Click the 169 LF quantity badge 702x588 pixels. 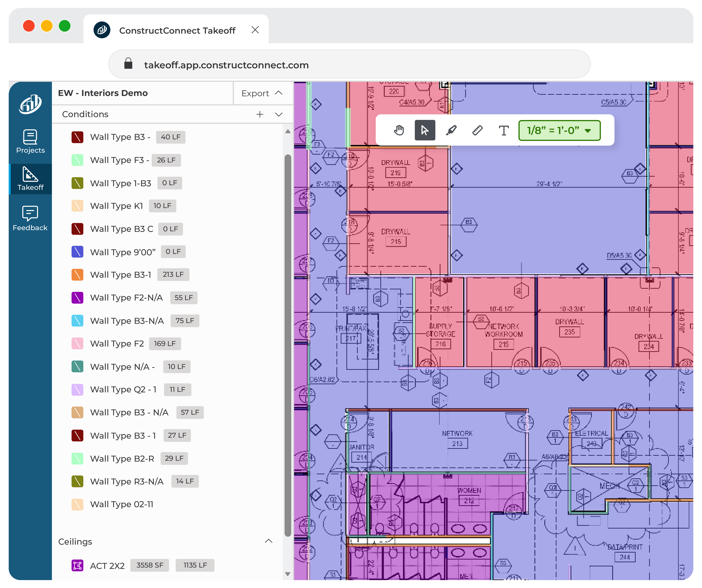point(165,343)
